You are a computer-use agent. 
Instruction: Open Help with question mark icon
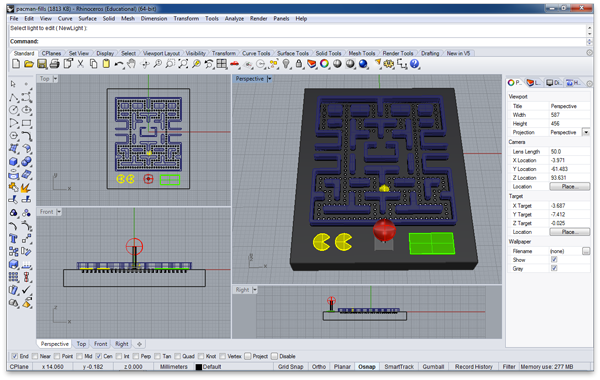click(x=414, y=64)
